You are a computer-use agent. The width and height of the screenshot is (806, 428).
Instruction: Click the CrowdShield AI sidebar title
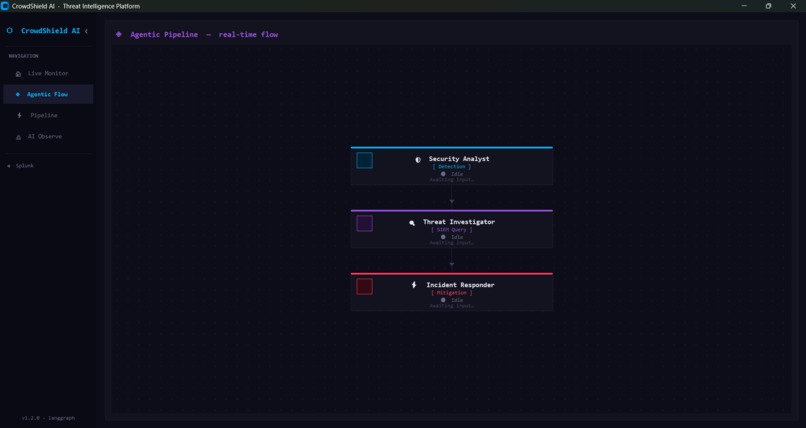pos(50,31)
